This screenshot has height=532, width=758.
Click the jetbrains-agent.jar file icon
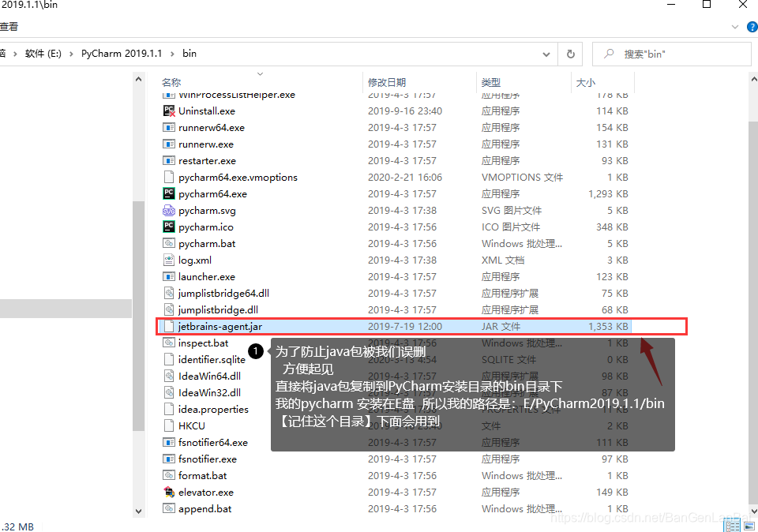[x=169, y=327]
